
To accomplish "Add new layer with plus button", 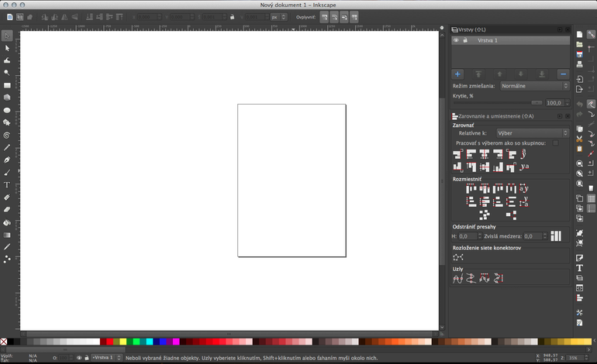I will pos(457,74).
